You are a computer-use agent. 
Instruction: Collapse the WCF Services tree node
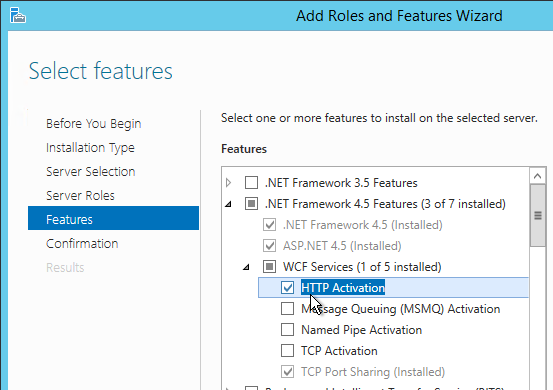247,267
